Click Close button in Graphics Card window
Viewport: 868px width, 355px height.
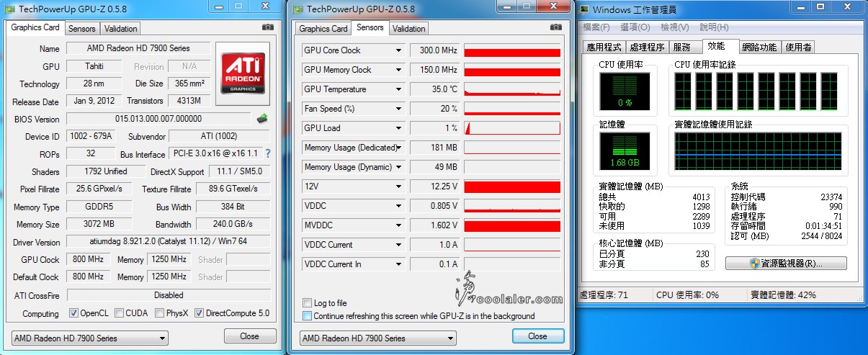(250, 336)
